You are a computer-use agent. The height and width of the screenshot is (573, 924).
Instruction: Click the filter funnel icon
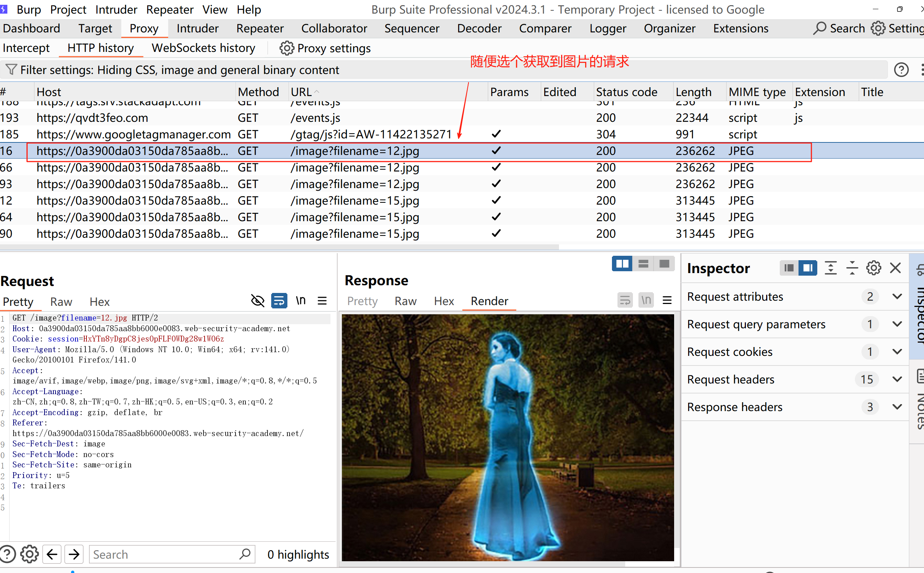(11, 70)
